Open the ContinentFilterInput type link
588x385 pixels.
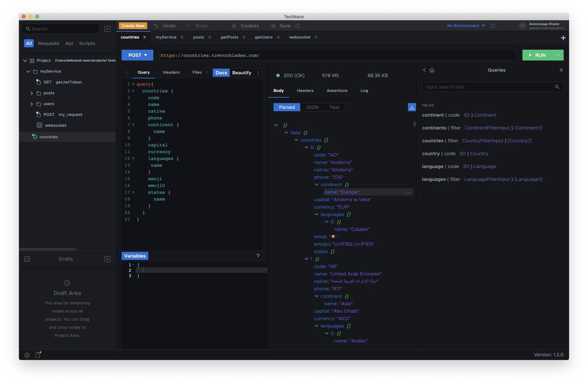(x=488, y=128)
